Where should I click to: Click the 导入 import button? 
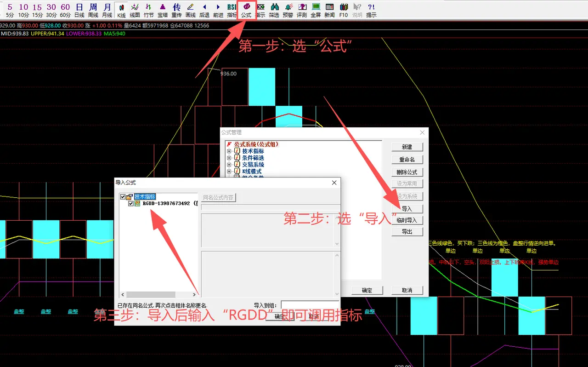[407, 209]
